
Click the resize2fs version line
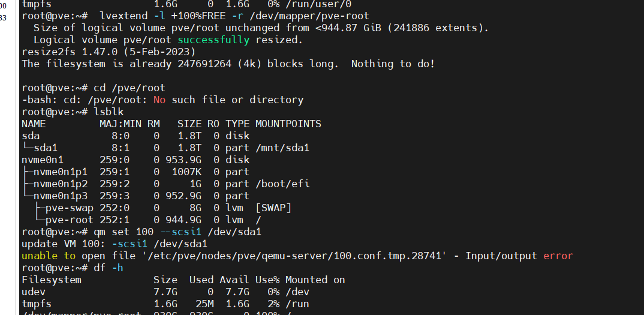(x=109, y=52)
